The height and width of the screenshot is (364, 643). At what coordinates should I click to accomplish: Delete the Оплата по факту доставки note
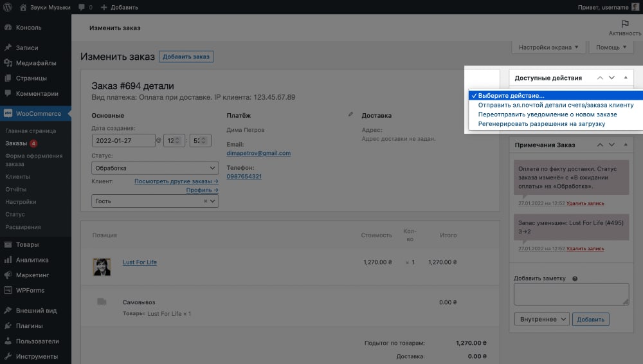tap(585, 203)
